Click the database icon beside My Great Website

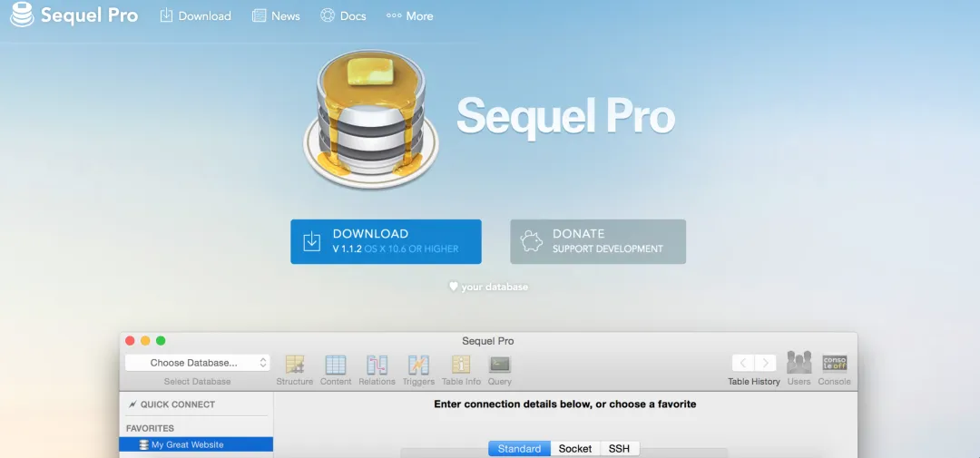[144, 445]
